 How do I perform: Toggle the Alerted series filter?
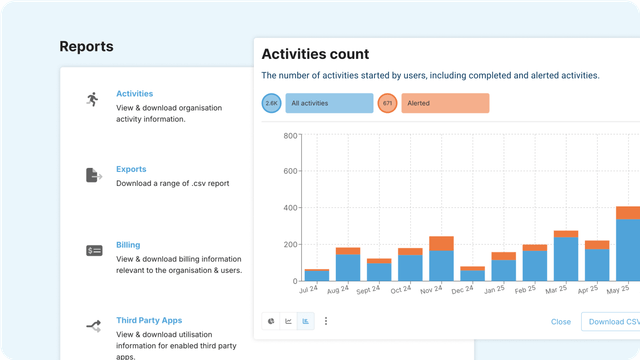445,103
